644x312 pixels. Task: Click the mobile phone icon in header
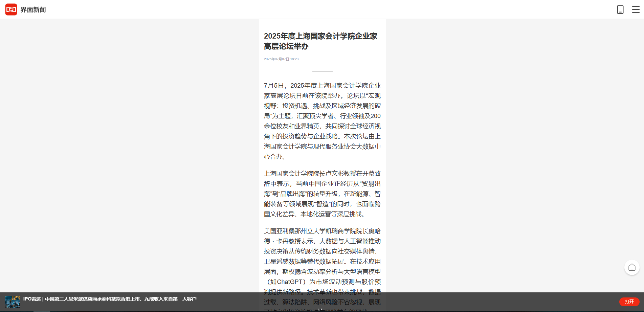click(620, 9)
